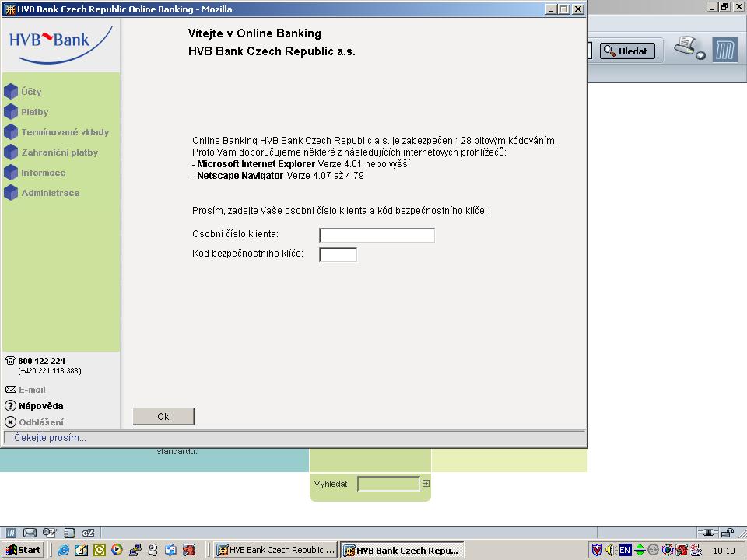This screenshot has width=747, height=560.
Task: Launch Windows Media Player from quick launch
Action: [117, 550]
